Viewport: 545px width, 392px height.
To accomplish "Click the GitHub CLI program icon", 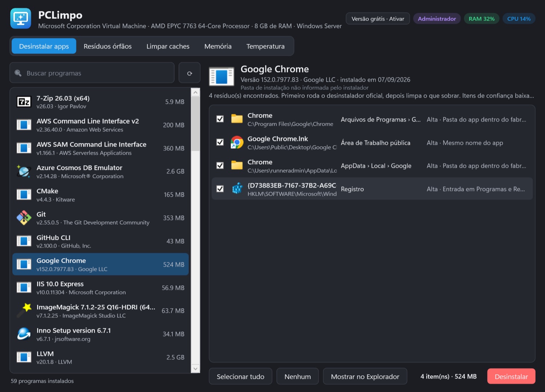I will (x=24, y=241).
